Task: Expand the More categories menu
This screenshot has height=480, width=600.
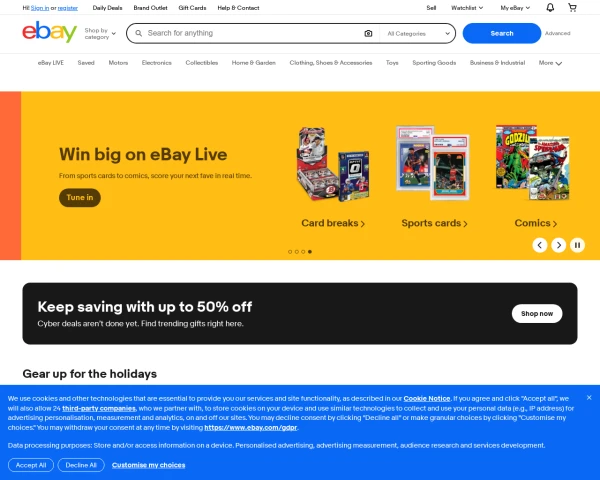Action: pyautogui.click(x=550, y=63)
